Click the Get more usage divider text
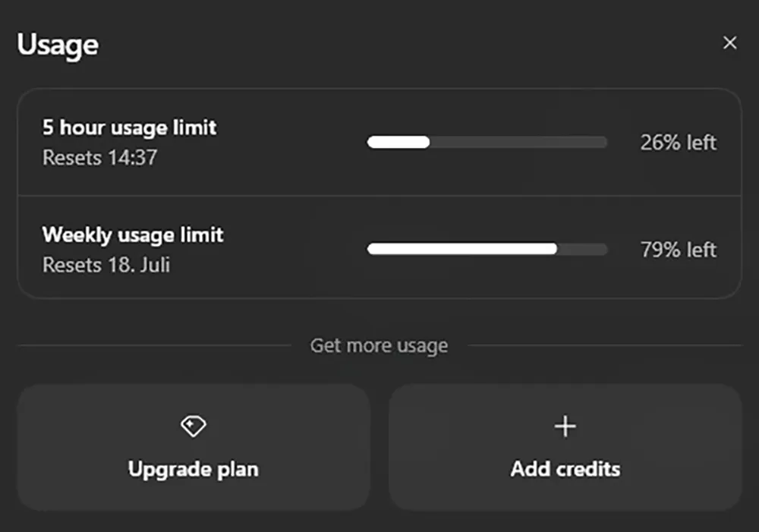Image resolution: width=759 pixels, height=532 pixels. pos(379,345)
